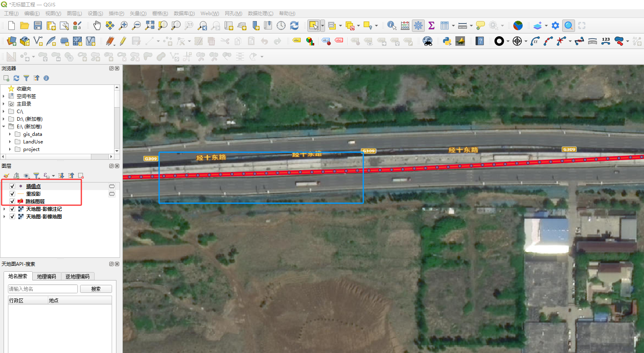Activate the Zoom Out magnifier
The image size is (644, 353).
[136, 25]
